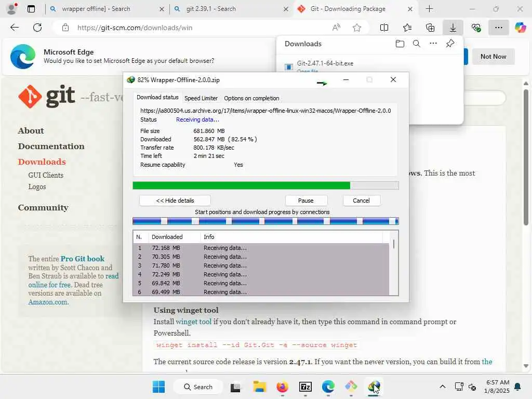This screenshot has height=399, width=532.
Task: Go back in Edge browser
Action: (15, 28)
